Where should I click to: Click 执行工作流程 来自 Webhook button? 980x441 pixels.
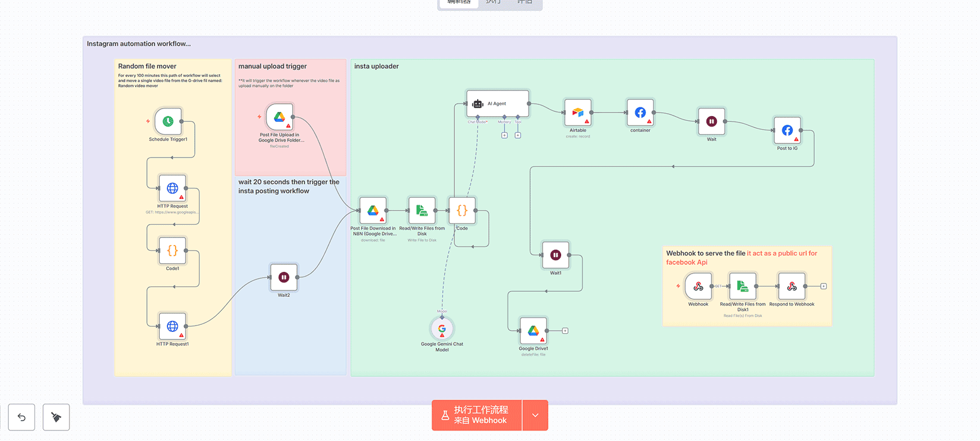[x=477, y=415]
